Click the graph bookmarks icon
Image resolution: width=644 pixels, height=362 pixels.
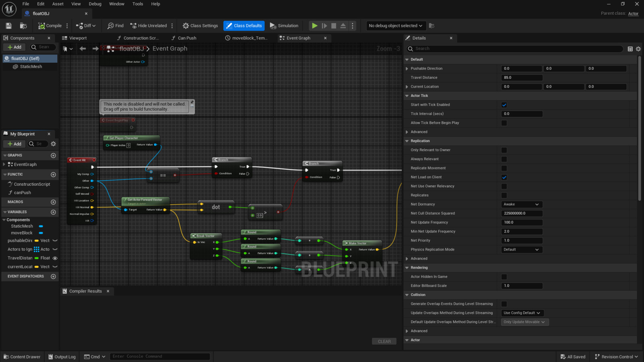(x=68, y=49)
